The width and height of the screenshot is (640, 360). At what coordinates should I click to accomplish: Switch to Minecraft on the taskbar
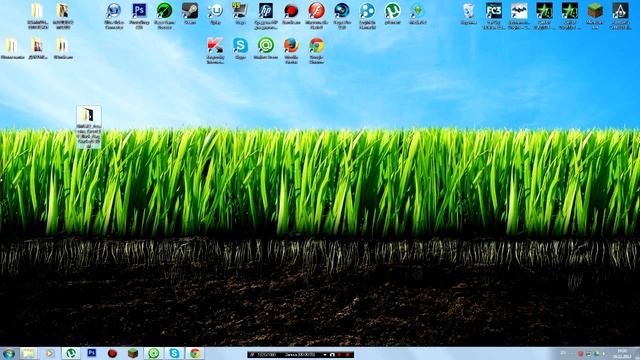pos(133,353)
